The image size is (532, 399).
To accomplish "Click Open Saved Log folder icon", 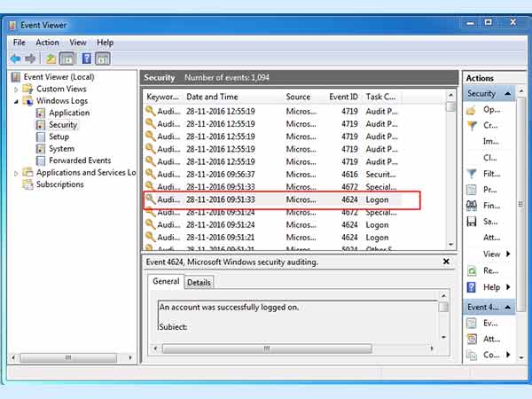I will coord(471,110).
